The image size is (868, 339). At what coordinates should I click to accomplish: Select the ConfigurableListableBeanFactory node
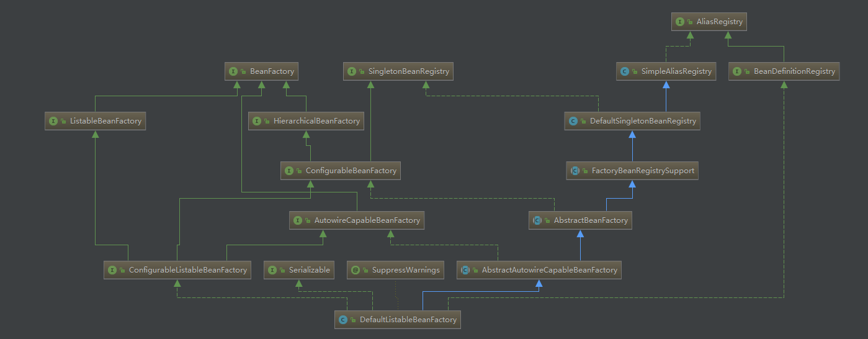pyautogui.click(x=177, y=270)
